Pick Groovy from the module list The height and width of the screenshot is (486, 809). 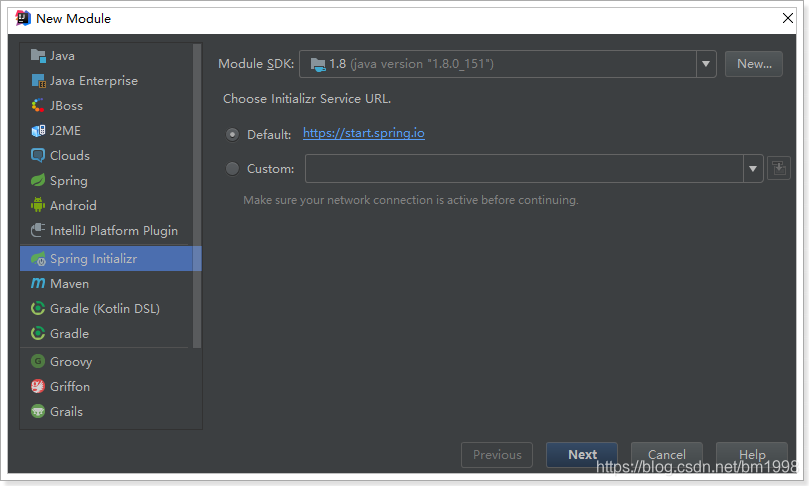point(106,361)
